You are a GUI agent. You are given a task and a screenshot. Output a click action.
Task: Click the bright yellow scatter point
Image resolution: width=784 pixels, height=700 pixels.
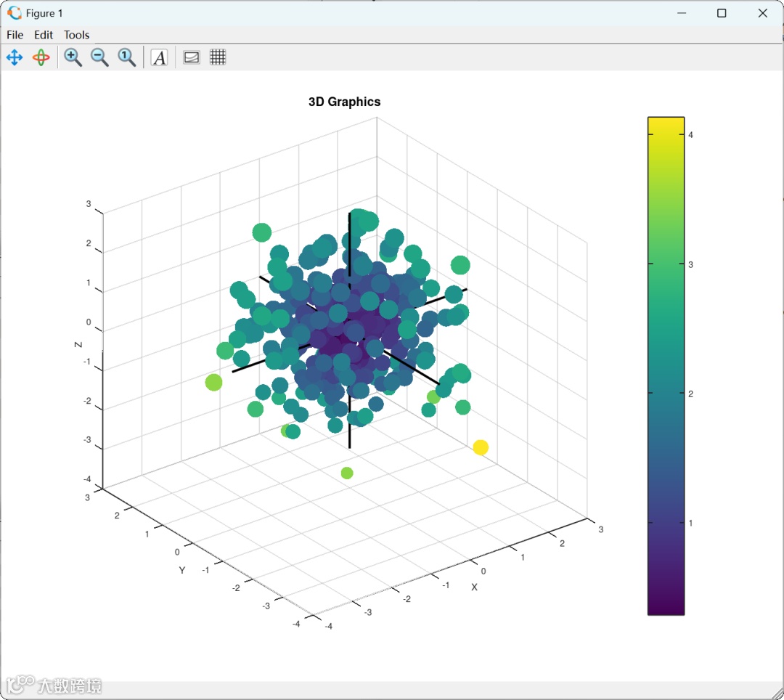481,447
